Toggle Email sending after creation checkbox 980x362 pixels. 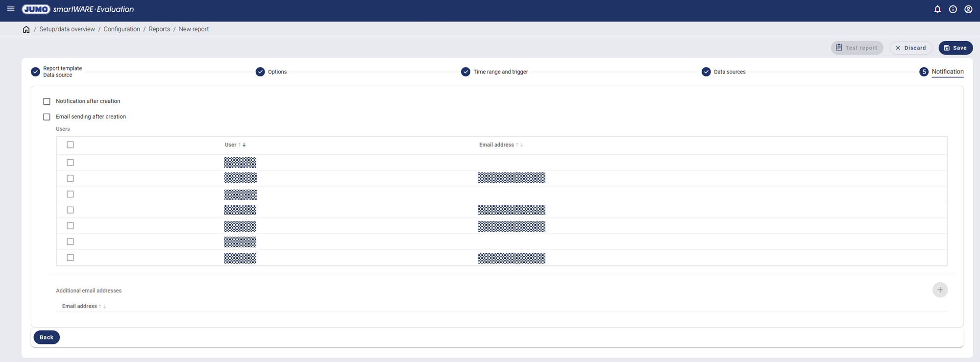[x=47, y=117]
